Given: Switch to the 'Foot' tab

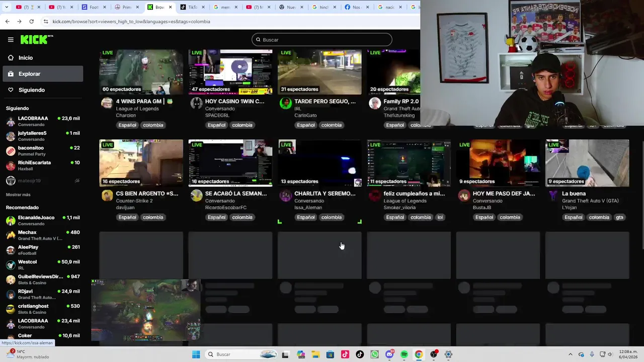Looking at the screenshot, I should pos(94,7).
